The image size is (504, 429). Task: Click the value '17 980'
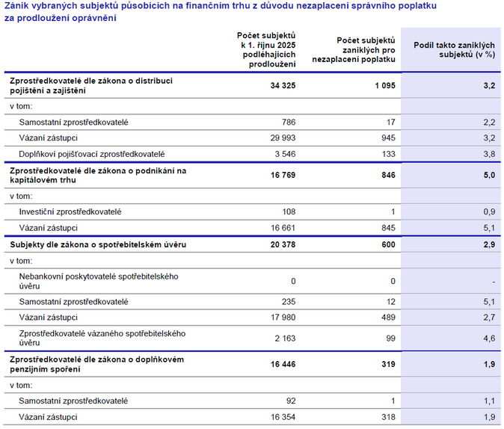[283, 318]
